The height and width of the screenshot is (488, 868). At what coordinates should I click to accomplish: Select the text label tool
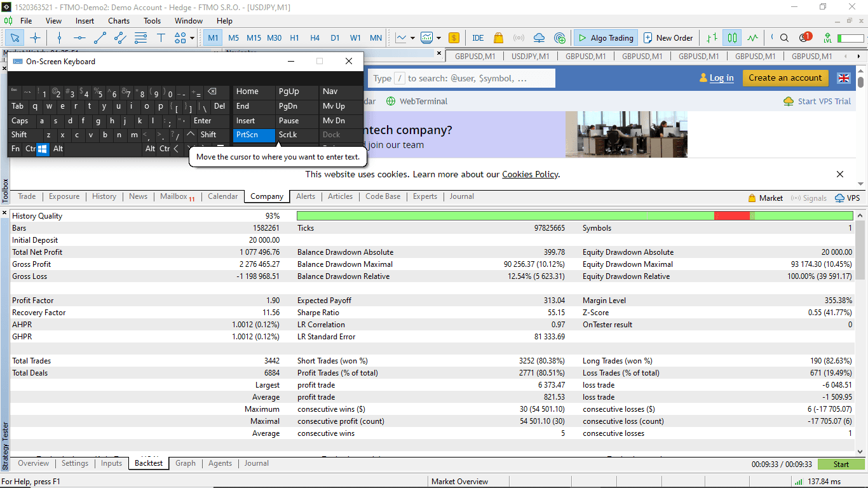point(161,38)
